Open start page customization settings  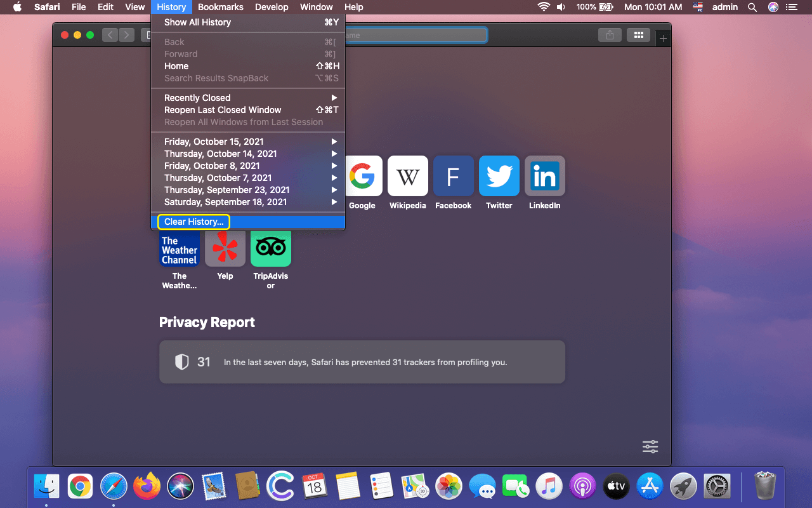[x=650, y=446]
